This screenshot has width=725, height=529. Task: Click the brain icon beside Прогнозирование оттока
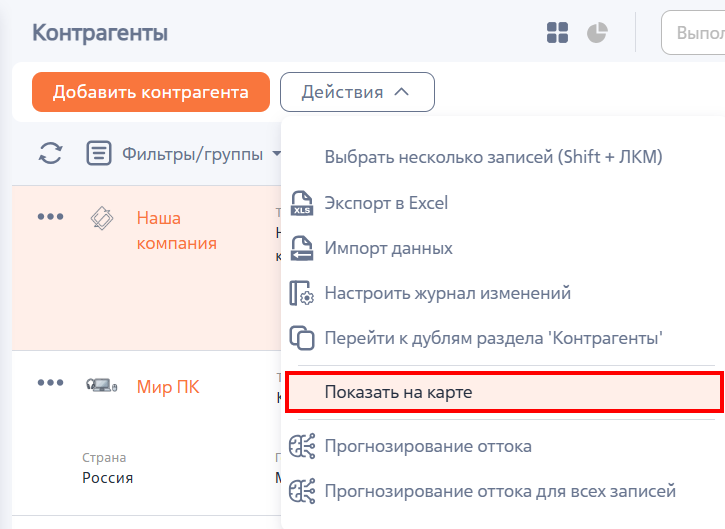click(x=302, y=446)
